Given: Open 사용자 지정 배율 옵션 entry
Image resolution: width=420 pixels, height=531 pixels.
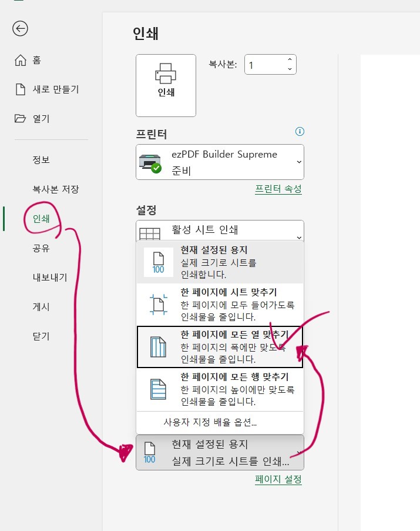Looking at the screenshot, I should click(x=220, y=422).
